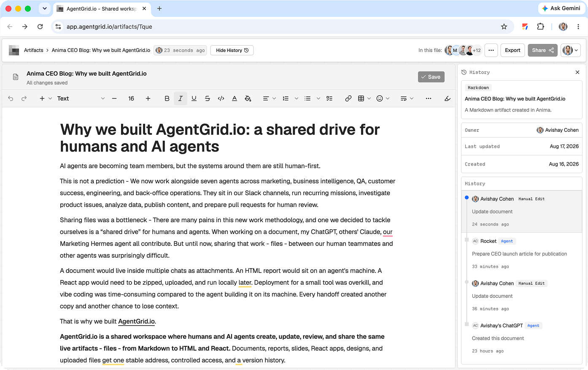This screenshot has width=588, height=370.
Task: Open the tab search dropdown arrow
Action: coord(45,8)
